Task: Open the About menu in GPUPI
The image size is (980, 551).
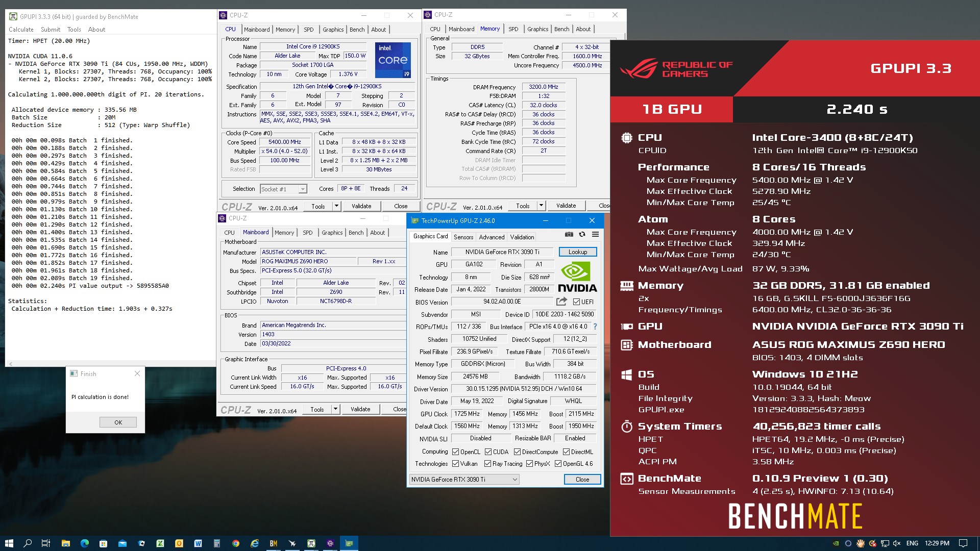Action: (x=96, y=30)
